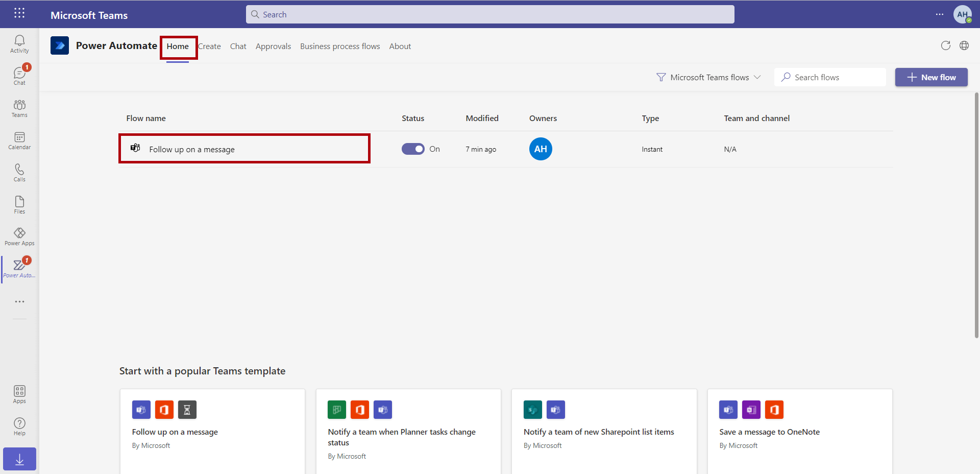Click the Team and channel column header
The image size is (980, 474).
[756, 118]
